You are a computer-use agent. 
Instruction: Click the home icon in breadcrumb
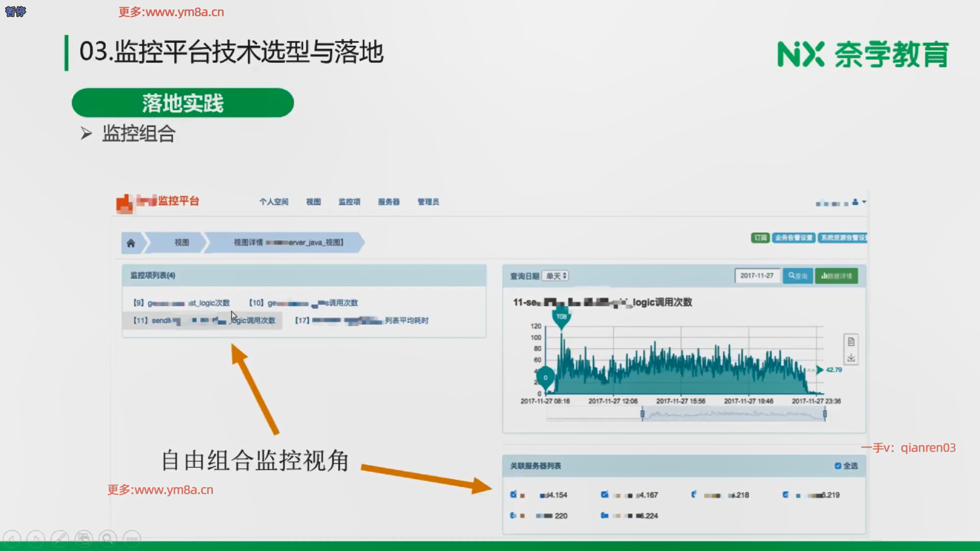point(131,243)
